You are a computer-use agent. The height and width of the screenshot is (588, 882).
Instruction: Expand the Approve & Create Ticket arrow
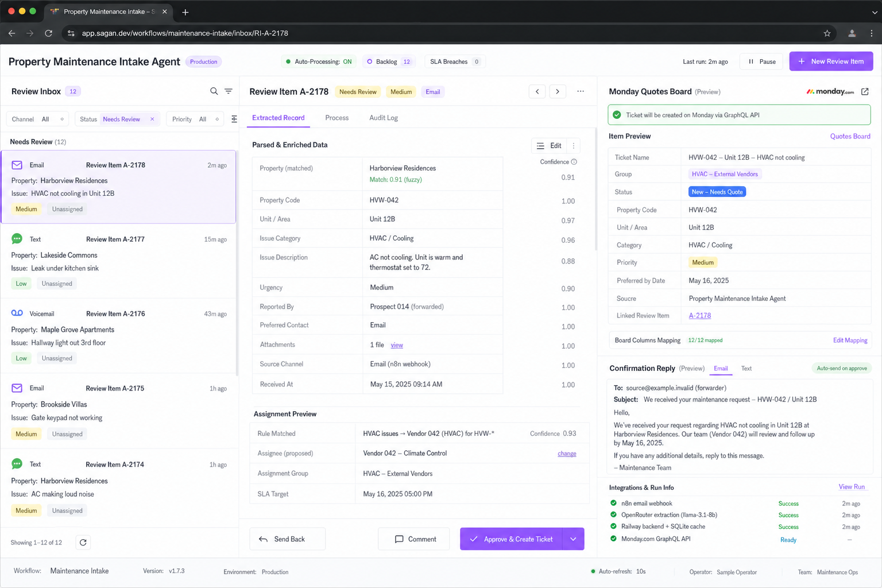(573, 539)
